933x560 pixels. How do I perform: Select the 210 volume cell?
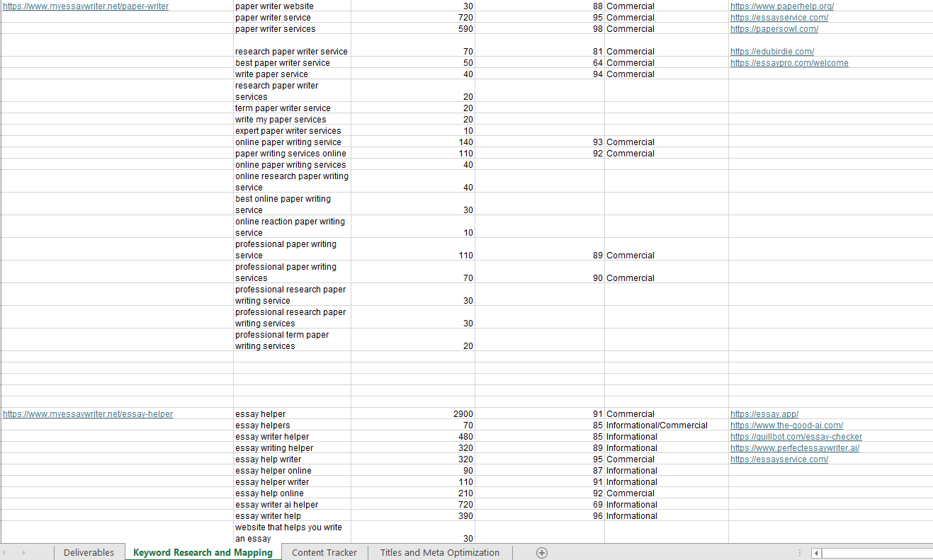413,493
